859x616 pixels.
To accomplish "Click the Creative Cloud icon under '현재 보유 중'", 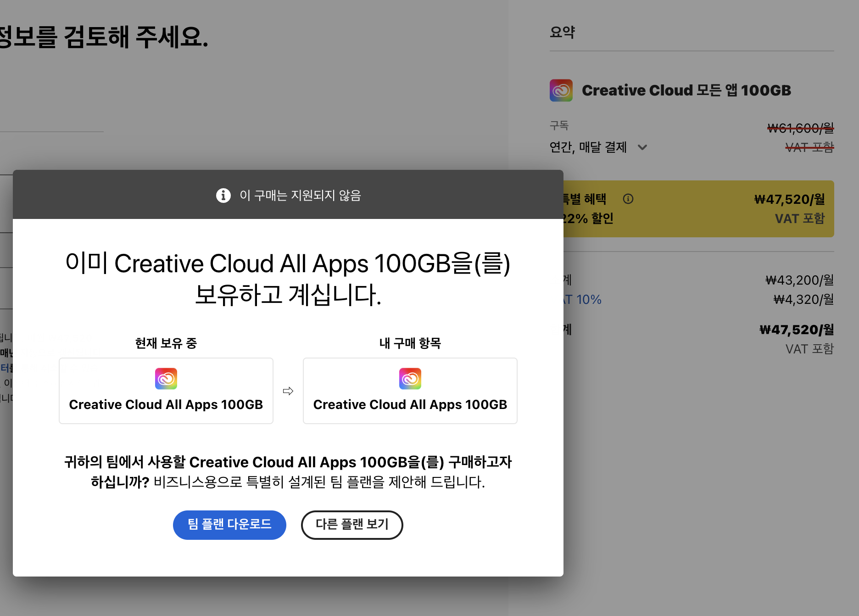I will coord(166,379).
